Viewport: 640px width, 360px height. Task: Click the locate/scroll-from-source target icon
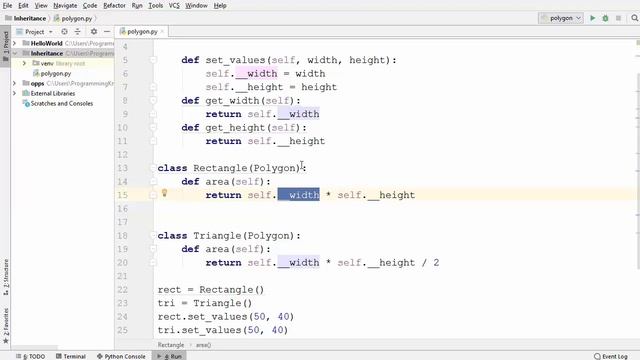[x=64, y=31]
